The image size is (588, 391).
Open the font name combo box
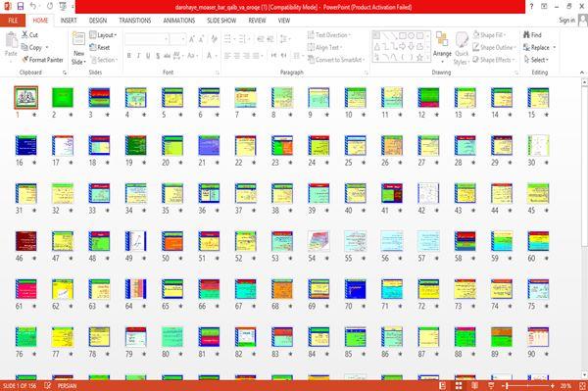pyautogui.click(x=147, y=39)
